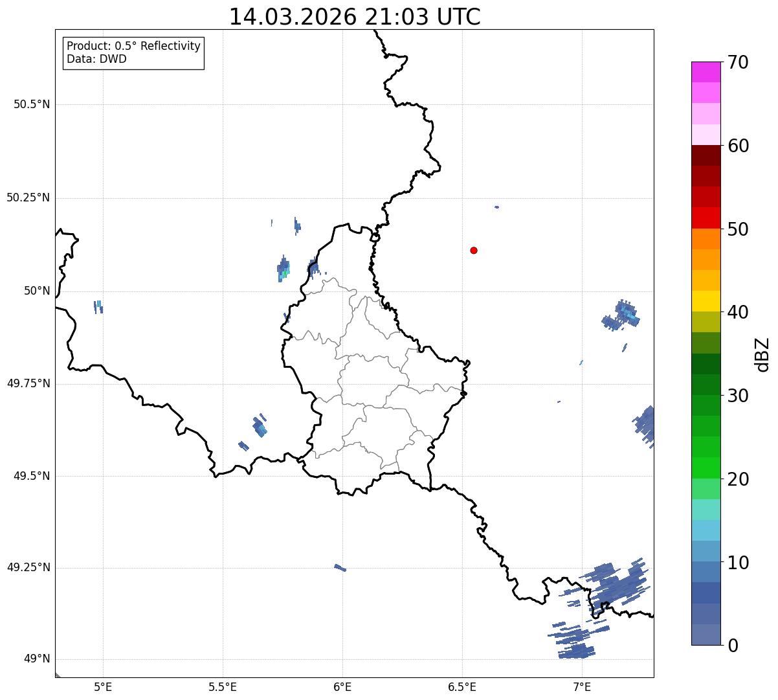Click the 5°E longitude label

(103, 689)
